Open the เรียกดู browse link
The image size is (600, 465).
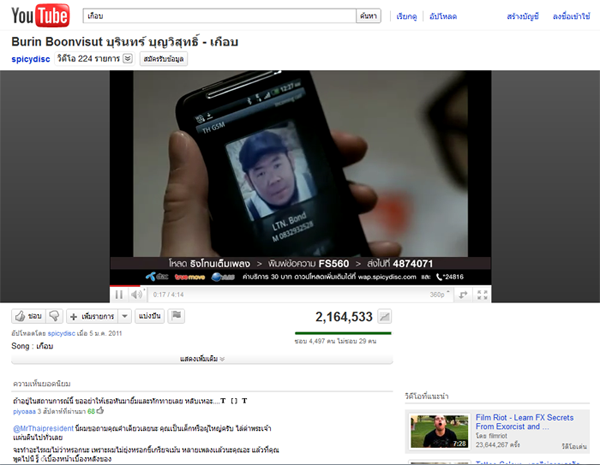(x=406, y=16)
